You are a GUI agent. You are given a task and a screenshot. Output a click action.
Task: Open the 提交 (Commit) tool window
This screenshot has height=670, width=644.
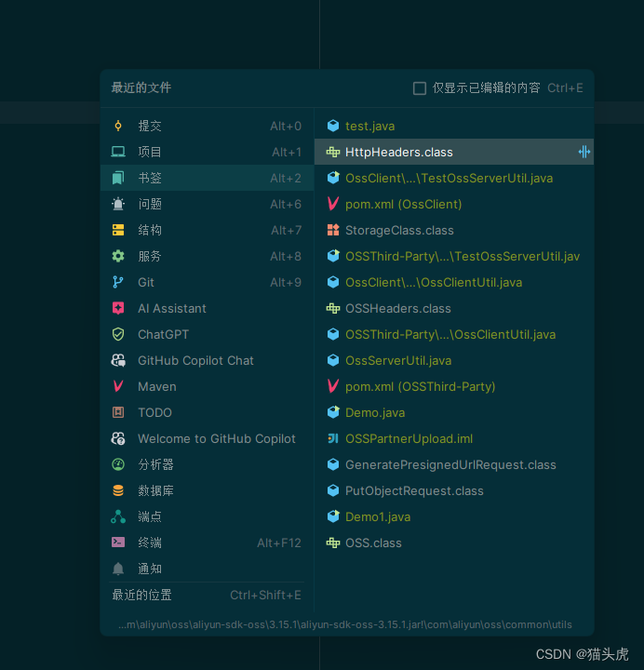pyautogui.click(x=207, y=126)
